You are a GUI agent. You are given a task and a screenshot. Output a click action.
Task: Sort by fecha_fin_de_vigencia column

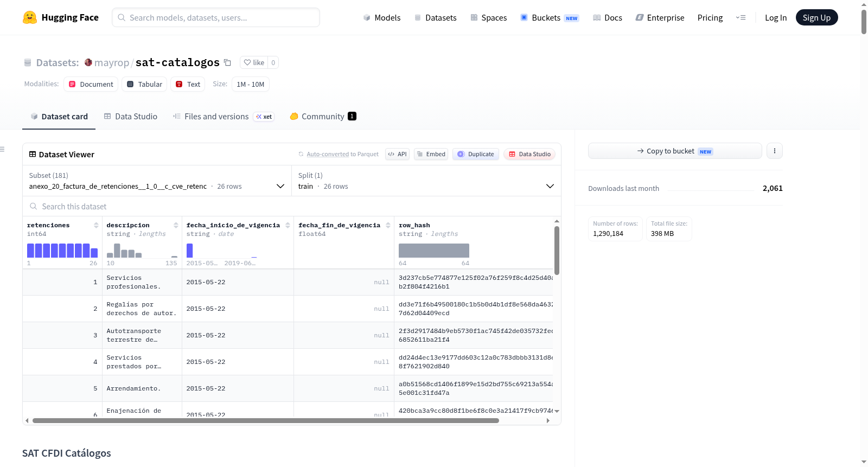(388, 225)
